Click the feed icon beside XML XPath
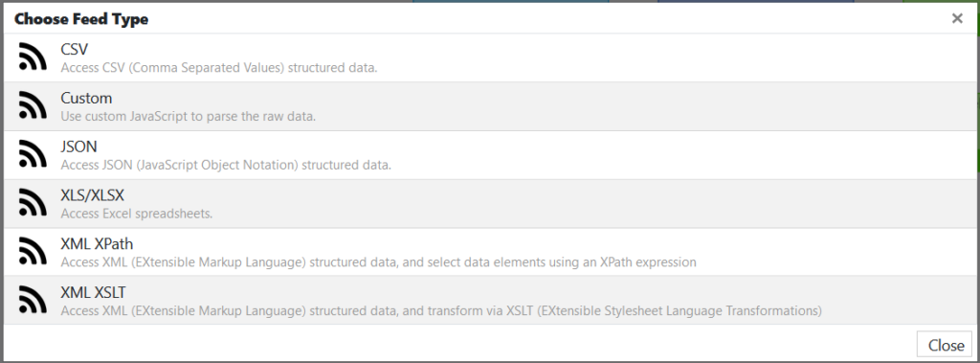The image size is (980, 363). click(x=33, y=252)
